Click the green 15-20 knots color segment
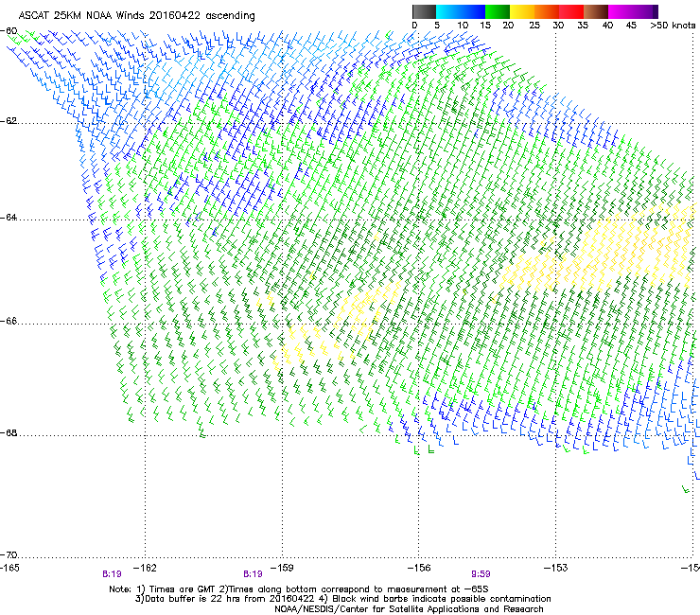700x615 pixels. [x=498, y=11]
